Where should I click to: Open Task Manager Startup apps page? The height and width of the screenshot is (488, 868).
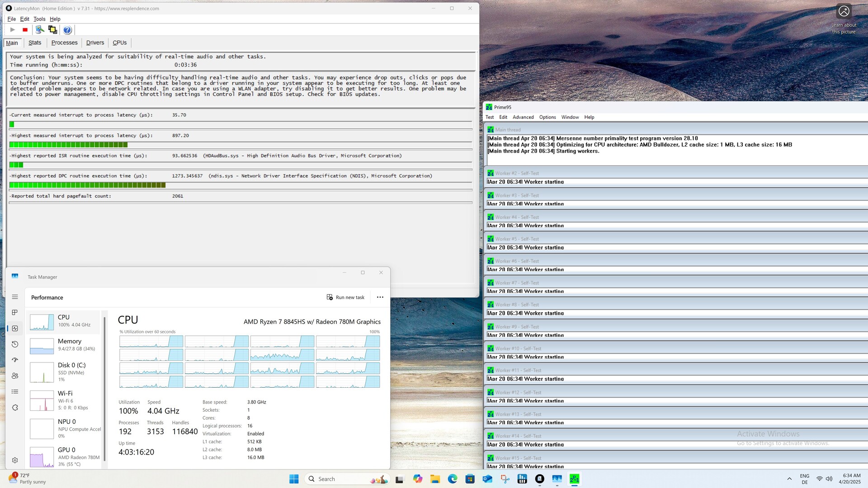[15, 360]
